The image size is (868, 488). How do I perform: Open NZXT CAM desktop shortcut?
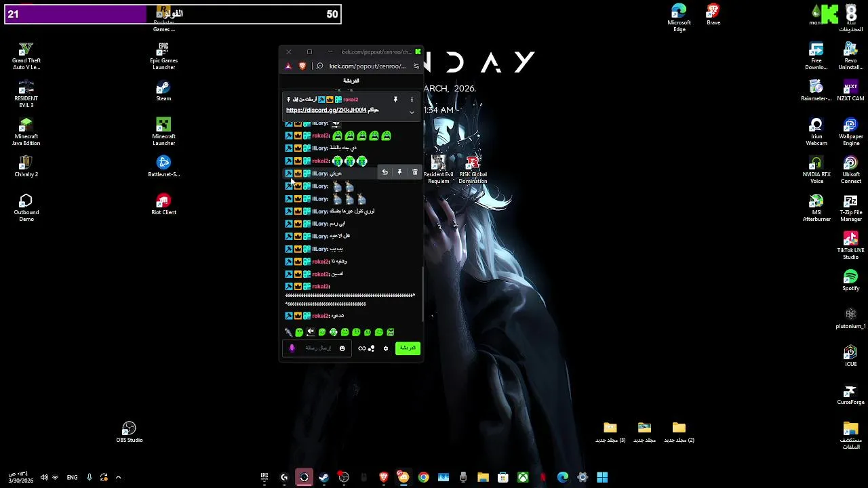pyautogui.click(x=850, y=91)
